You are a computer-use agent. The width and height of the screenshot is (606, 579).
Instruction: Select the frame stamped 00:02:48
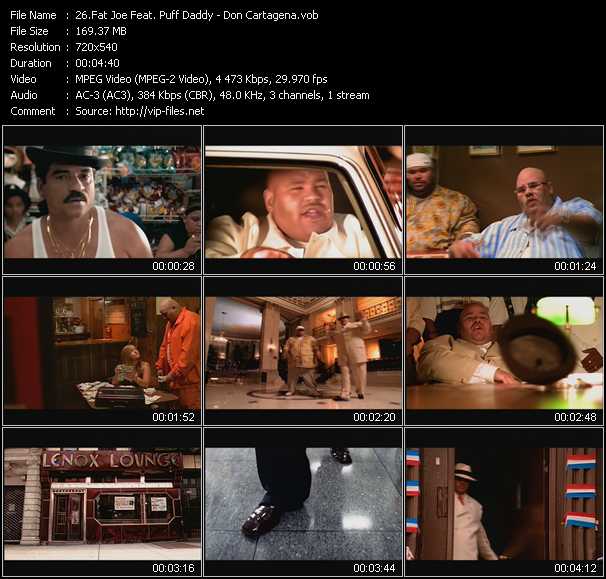[504, 351]
